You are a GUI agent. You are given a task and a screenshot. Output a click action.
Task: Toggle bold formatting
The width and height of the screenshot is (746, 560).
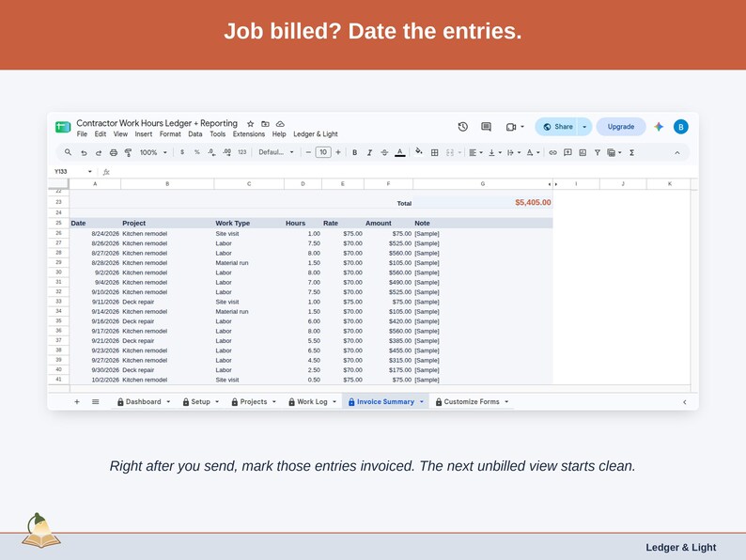tap(354, 153)
